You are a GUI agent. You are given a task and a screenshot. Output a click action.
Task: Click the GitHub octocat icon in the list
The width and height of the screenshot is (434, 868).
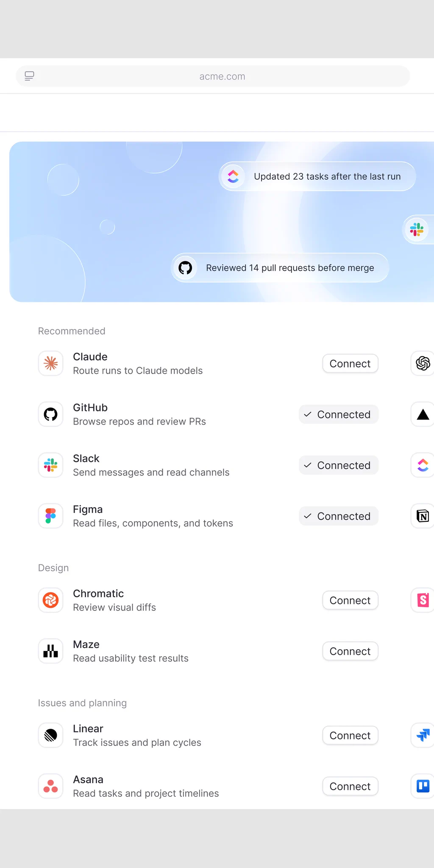click(x=51, y=414)
